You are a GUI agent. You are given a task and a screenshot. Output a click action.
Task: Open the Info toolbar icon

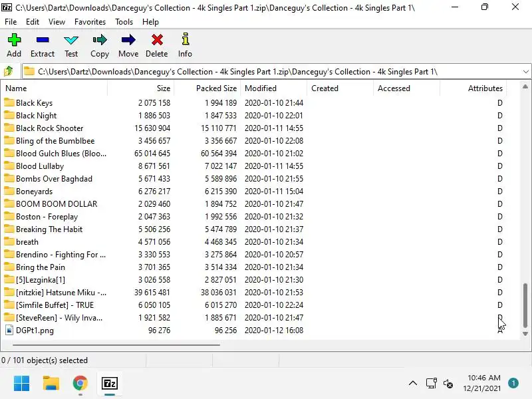click(x=186, y=39)
